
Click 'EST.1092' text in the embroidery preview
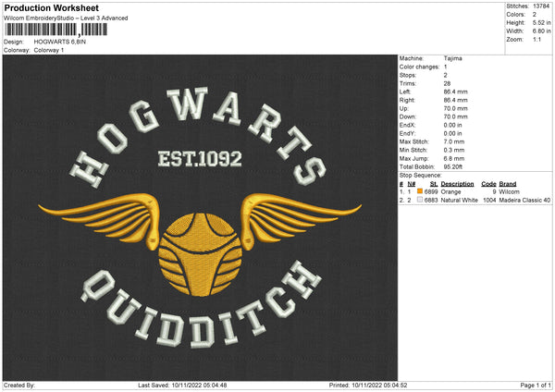[200, 158]
